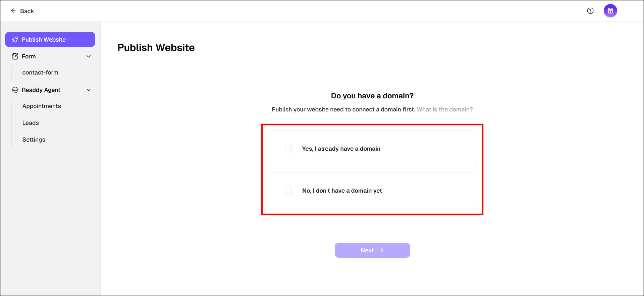Collapse the Form section chevron
644x296 pixels.
click(x=89, y=56)
